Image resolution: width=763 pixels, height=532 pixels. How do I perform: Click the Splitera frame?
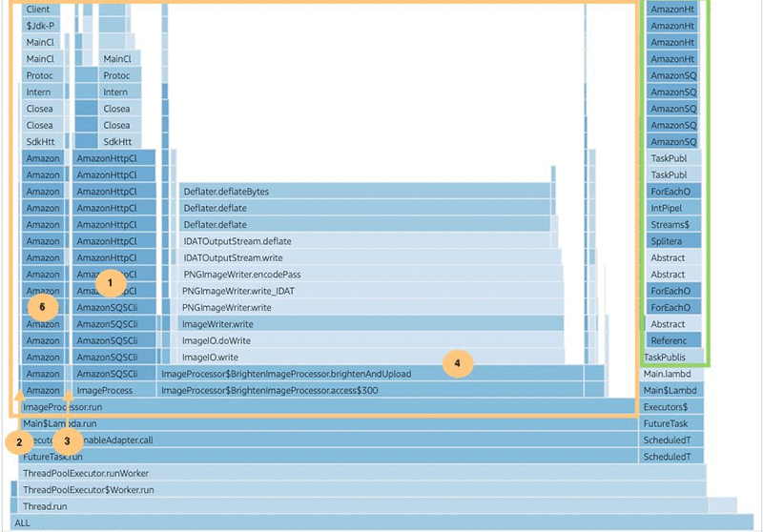(x=673, y=241)
